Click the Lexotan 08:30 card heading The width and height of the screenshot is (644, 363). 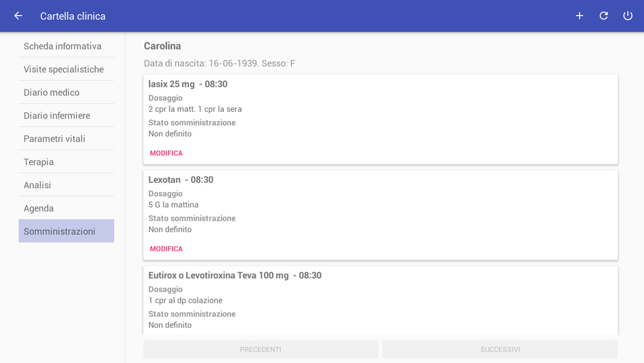181,180
